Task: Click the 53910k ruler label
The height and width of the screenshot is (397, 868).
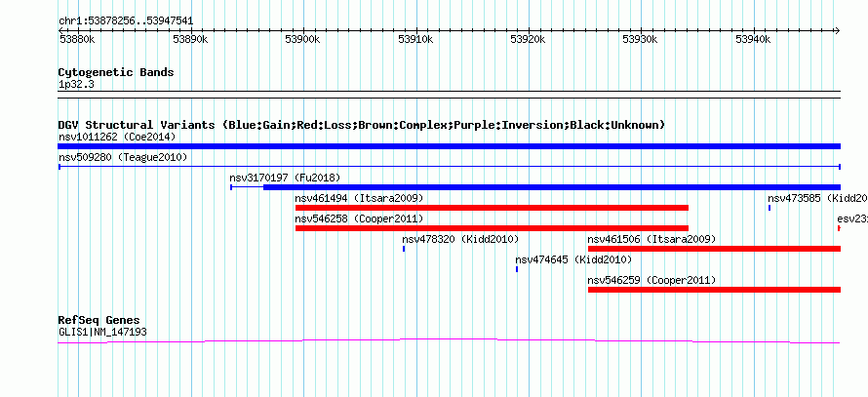Action: click(x=415, y=40)
